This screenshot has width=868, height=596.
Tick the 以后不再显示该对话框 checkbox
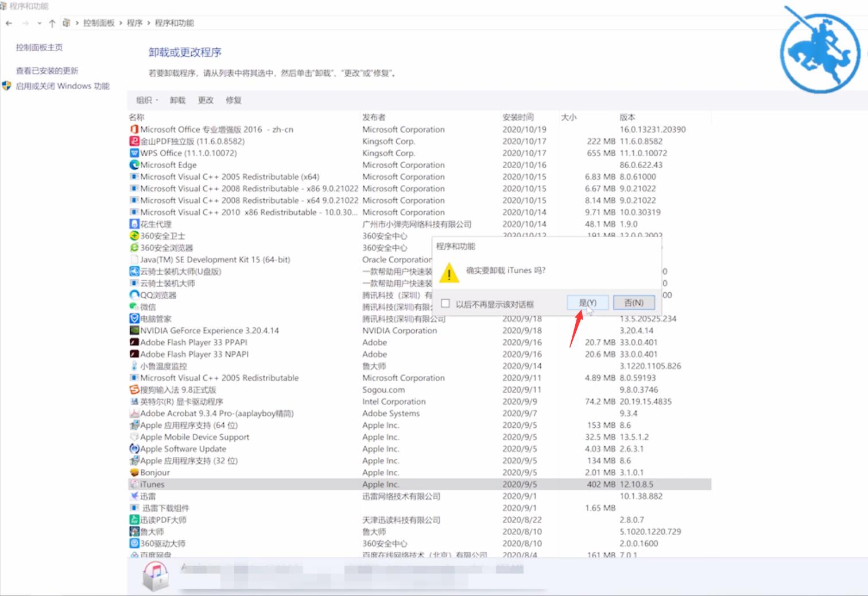[x=445, y=303]
